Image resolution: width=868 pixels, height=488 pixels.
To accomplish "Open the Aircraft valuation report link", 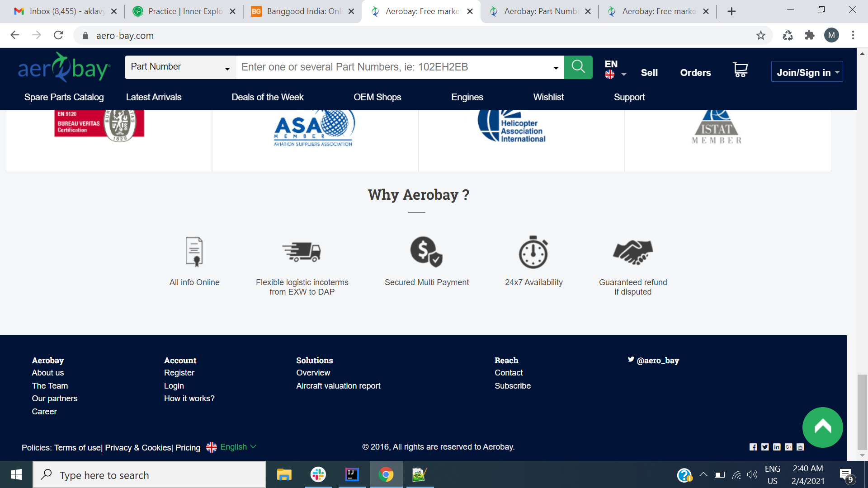I will coord(338,386).
